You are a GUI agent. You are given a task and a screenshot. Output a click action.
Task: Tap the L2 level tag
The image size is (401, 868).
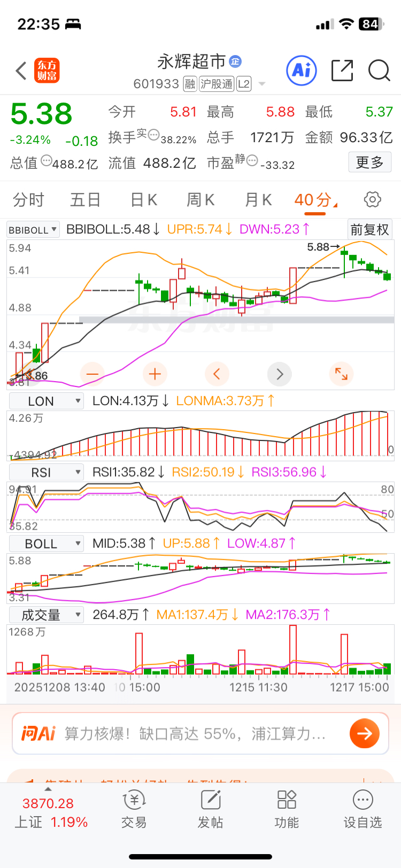[244, 84]
